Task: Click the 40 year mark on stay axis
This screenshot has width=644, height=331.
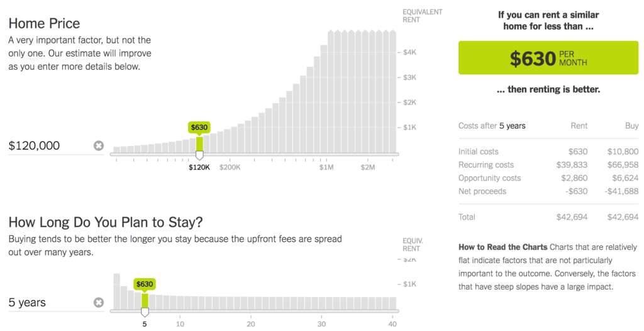Action: [393, 324]
